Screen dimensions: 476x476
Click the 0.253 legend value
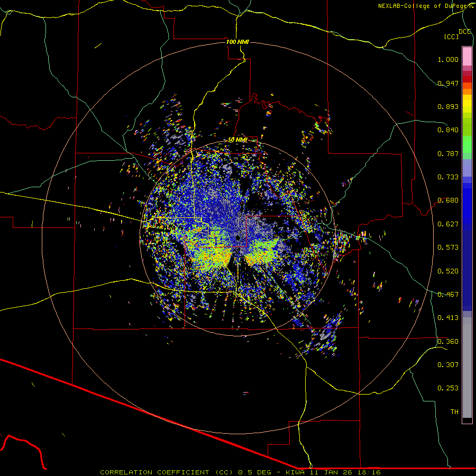click(448, 388)
